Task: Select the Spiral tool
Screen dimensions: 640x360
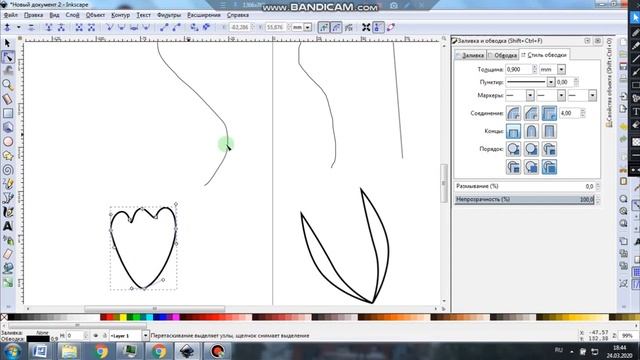Action: tap(7, 170)
